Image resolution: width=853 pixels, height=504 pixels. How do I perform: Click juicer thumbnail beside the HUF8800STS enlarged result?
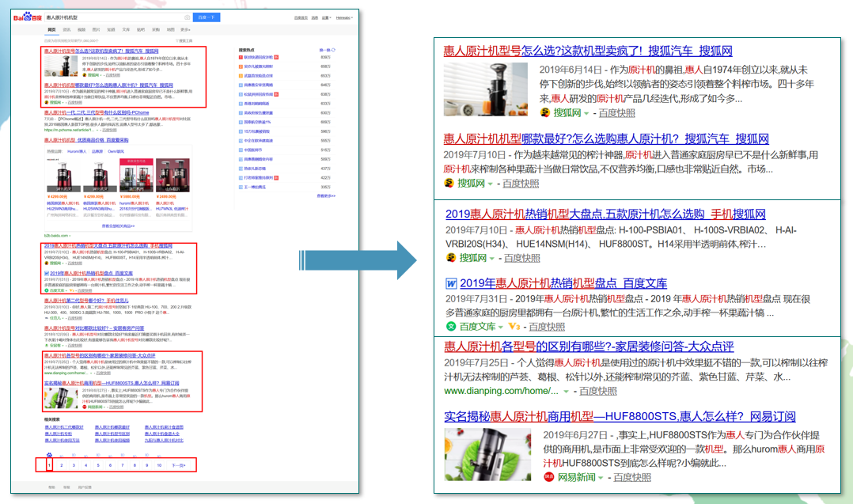click(x=487, y=454)
